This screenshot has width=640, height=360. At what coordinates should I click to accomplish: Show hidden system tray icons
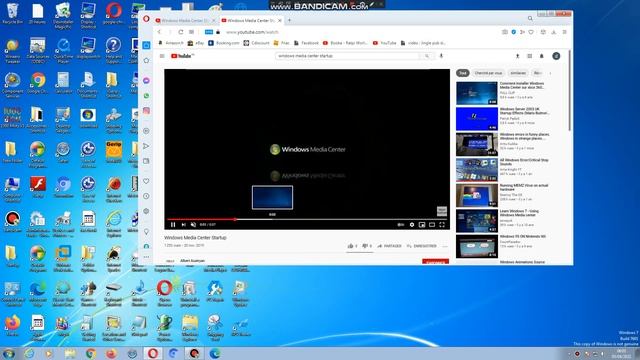[569, 354]
